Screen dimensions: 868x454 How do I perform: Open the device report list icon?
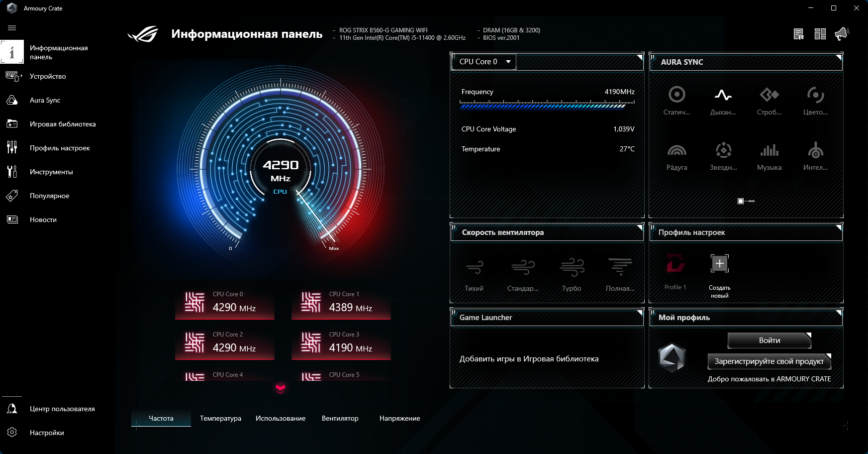798,34
